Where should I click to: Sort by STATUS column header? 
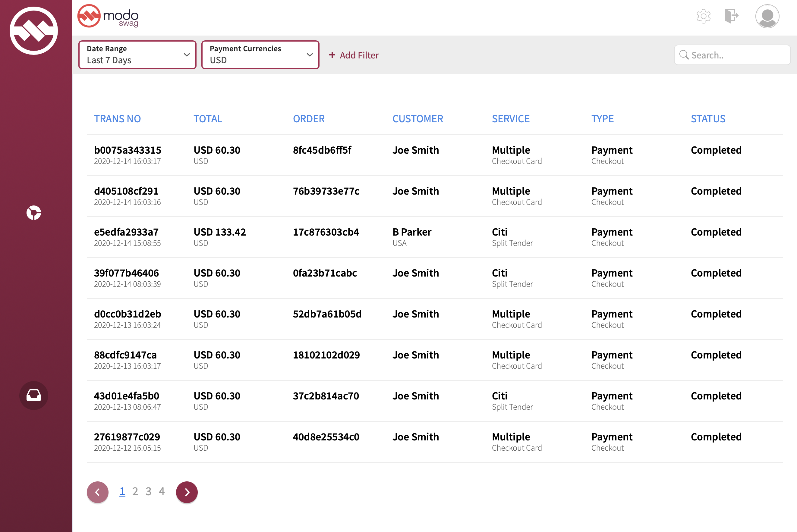point(708,119)
